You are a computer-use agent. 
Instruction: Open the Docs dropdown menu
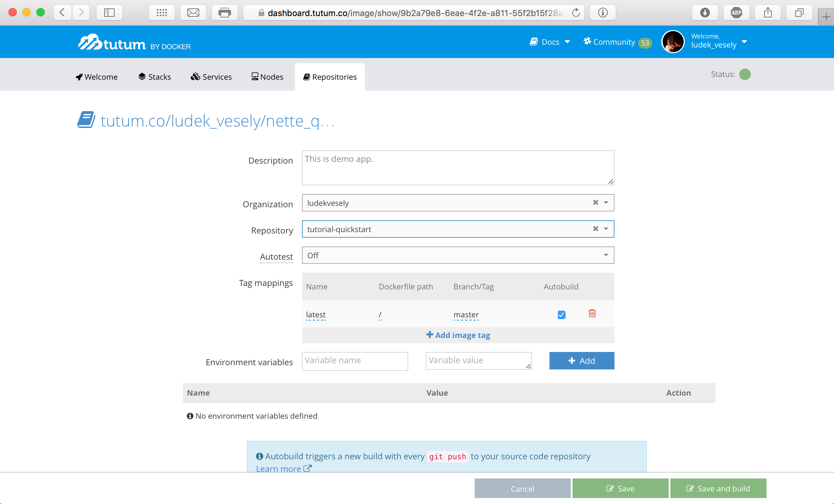coord(549,42)
